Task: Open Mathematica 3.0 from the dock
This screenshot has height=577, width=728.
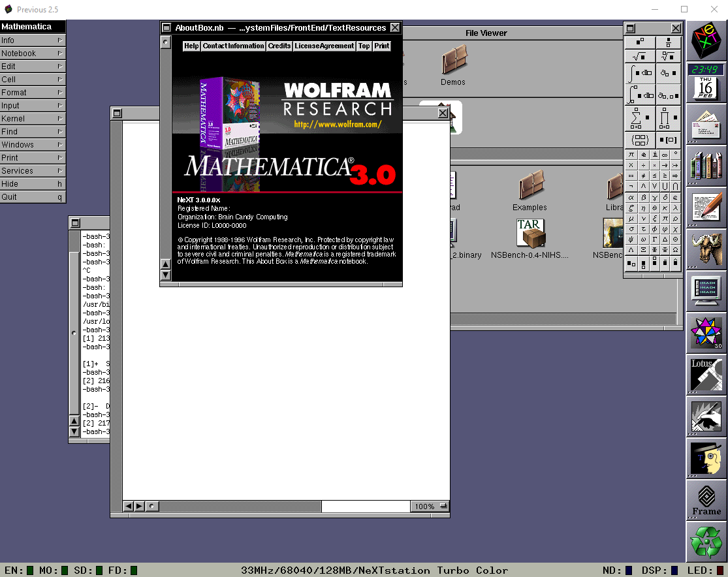Action: 706,333
